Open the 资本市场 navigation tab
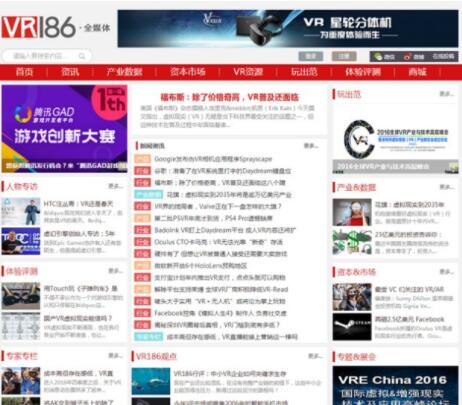The width and height of the screenshot is (462, 405). point(188,72)
